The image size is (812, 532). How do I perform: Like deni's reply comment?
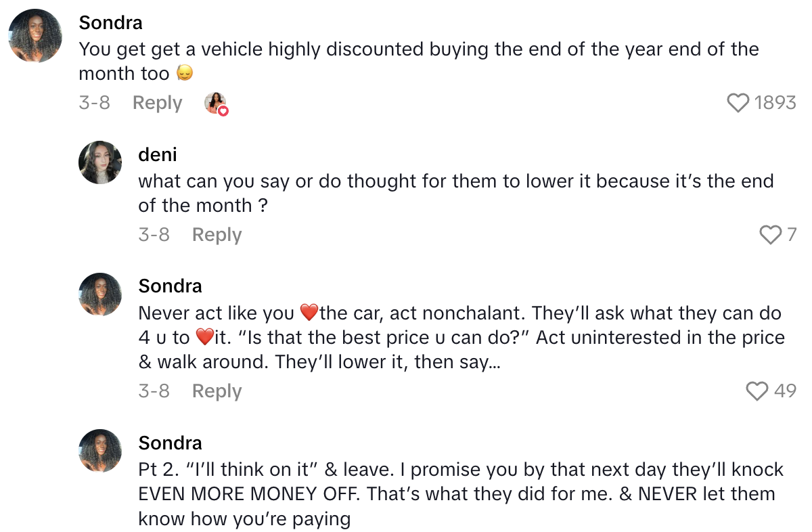pyautogui.click(x=770, y=234)
